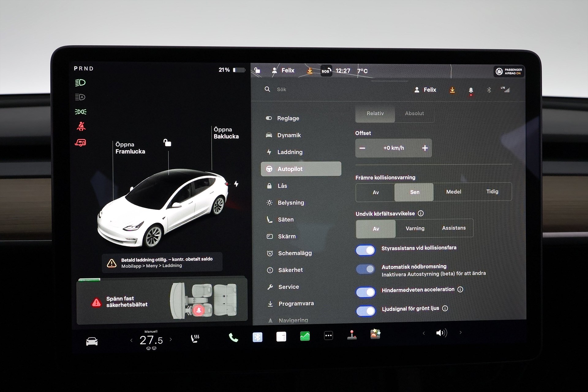The width and height of the screenshot is (588, 392).
Task: Click the notification bell icon
Action: pos(471,90)
